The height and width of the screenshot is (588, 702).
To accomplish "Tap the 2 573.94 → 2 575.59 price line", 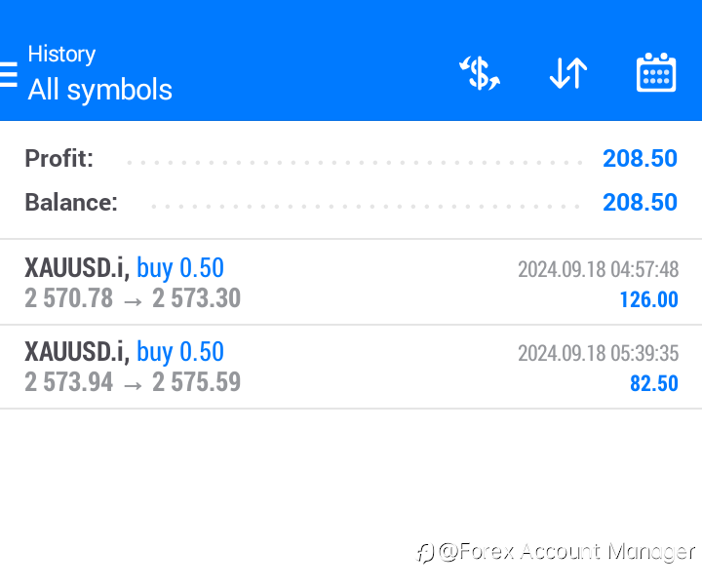I will click(133, 382).
